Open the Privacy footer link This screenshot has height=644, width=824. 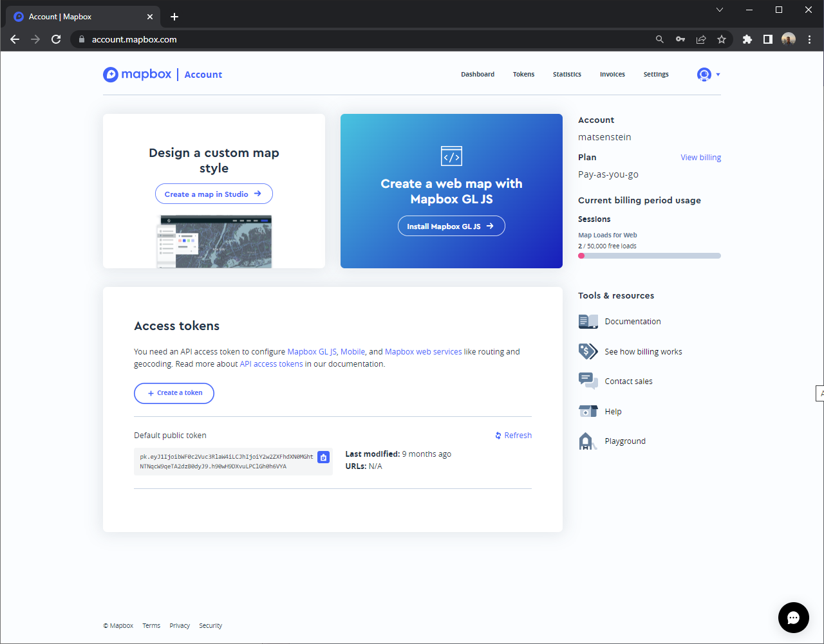[180, 625]
